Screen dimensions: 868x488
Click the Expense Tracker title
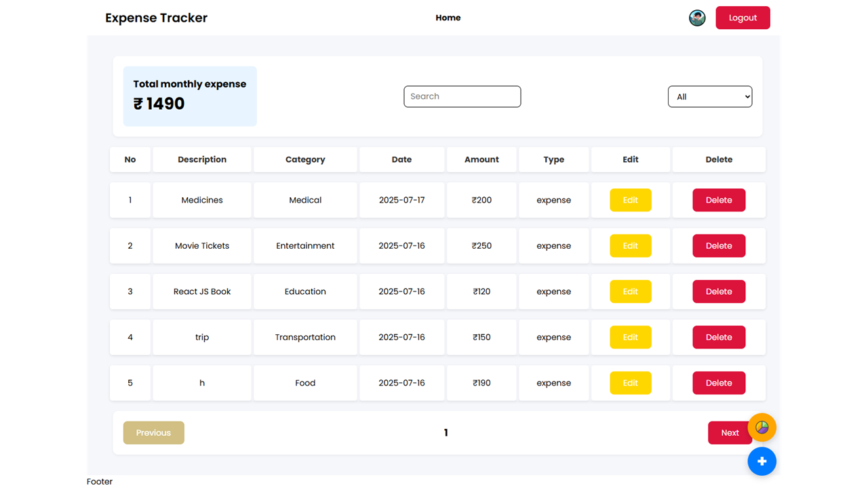click(x=156, y=18)
